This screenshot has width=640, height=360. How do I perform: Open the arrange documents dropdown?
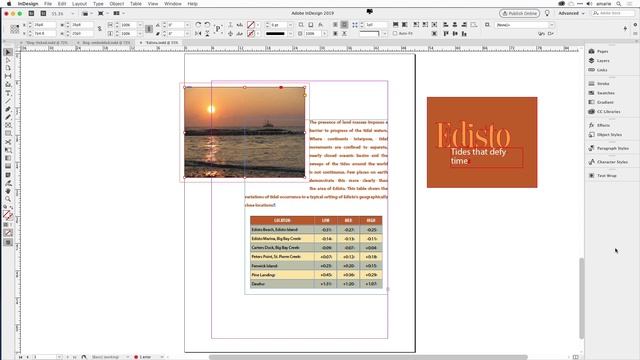(x=118, y=13)
